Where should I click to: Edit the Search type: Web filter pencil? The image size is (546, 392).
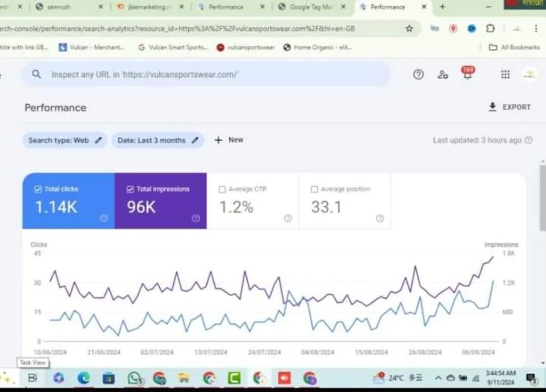(98, 140)
